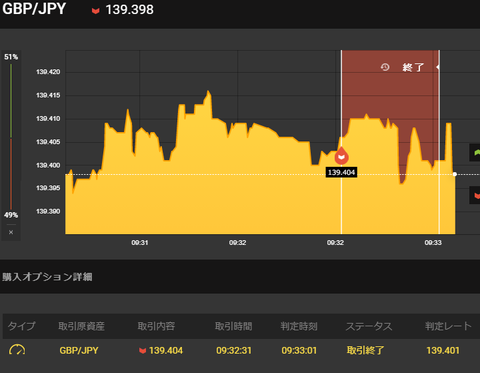Click the 51% sentiment value

[x=11, y=57]
